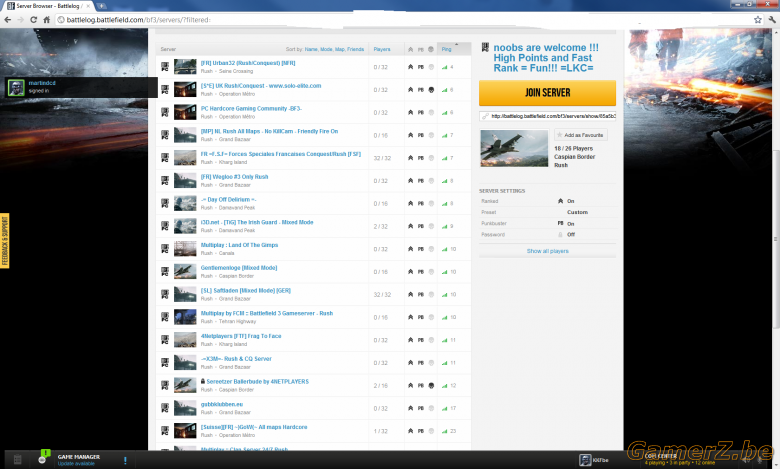Viewport: 780px width, 469px height.
Task: Click the skull preset icon in Sereetzer Ballerbude row
Action: [431, 385]
